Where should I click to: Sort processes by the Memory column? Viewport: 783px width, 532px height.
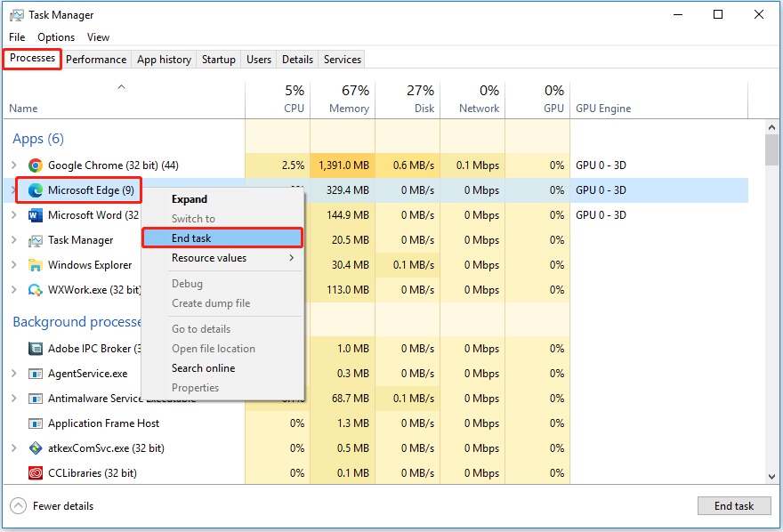343,101
